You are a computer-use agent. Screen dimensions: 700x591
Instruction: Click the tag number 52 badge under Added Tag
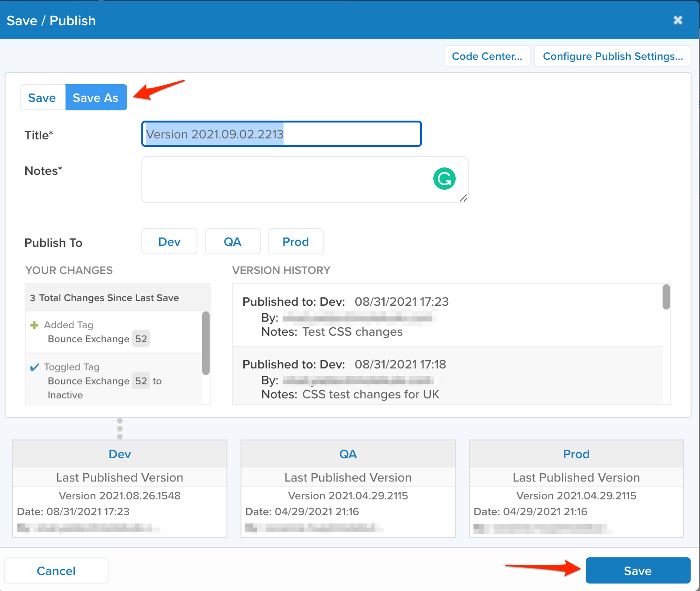tap(141, 339)
